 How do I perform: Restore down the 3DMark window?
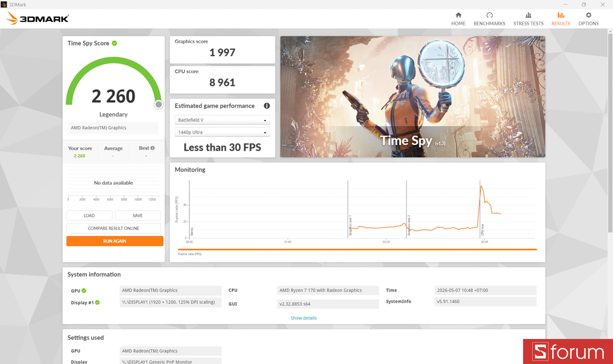point(584,4)
